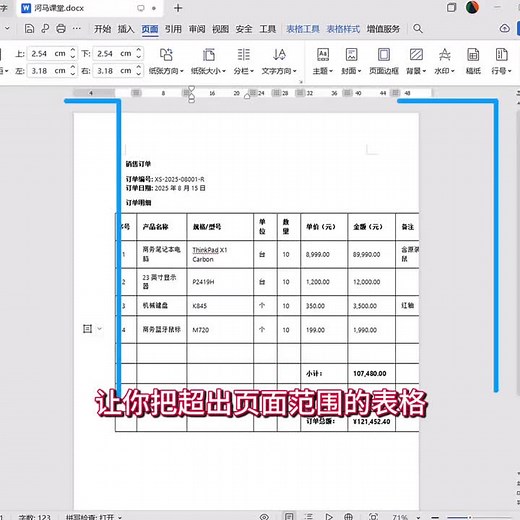The height and width of the screenshot is (520, 520).
Task: Click the first-line indent marker on ruler
Action: point(191,89)
